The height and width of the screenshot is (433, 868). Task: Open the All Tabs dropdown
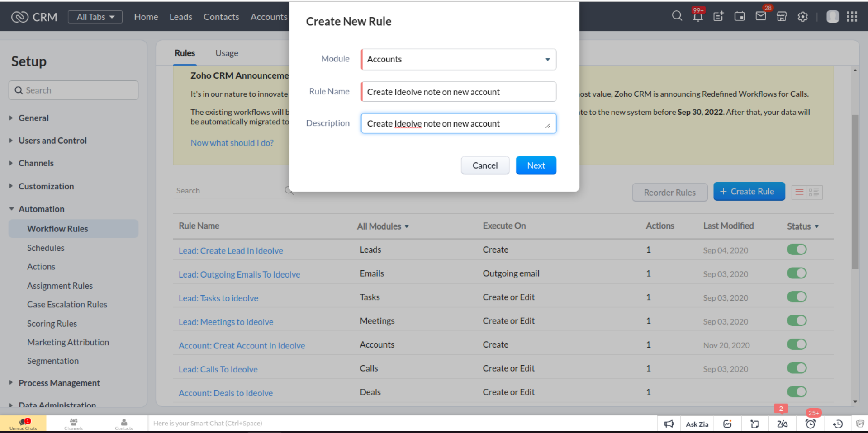(x=95, y=17)
